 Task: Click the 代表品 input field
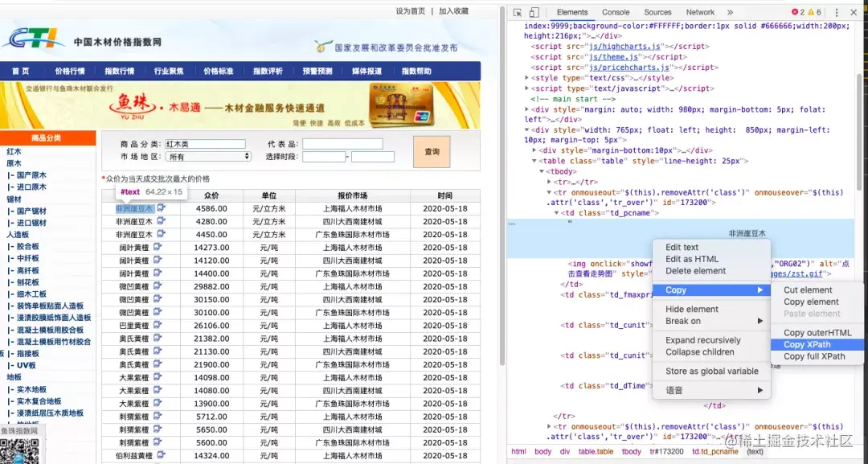(x=342, y=144)
